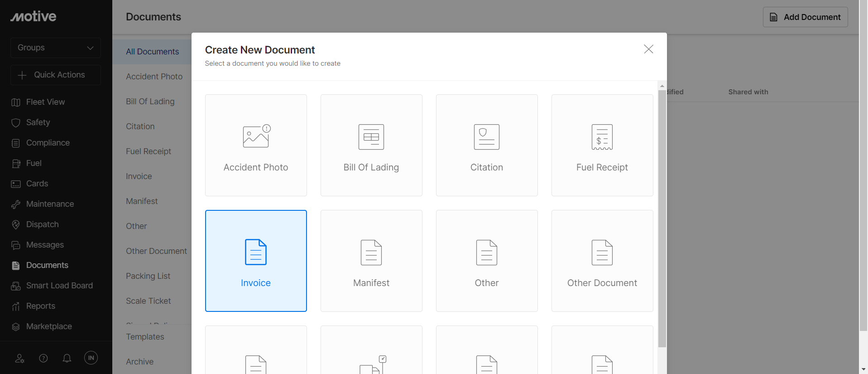Viewport: 868px width, 374px height.
Task: Filter by Citation category
Action: coord(140,126)
